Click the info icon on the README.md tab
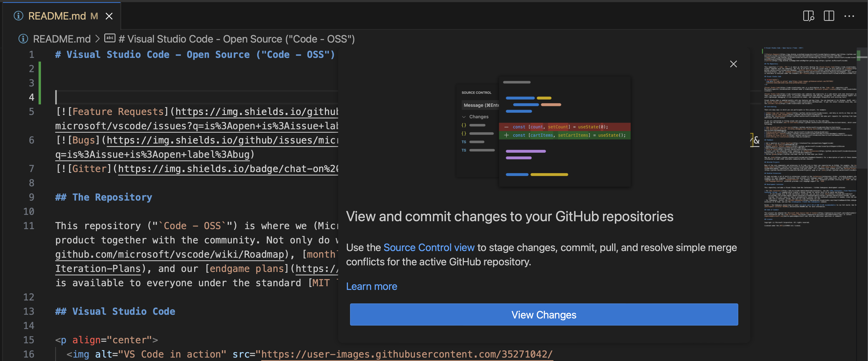 point(18,16)
